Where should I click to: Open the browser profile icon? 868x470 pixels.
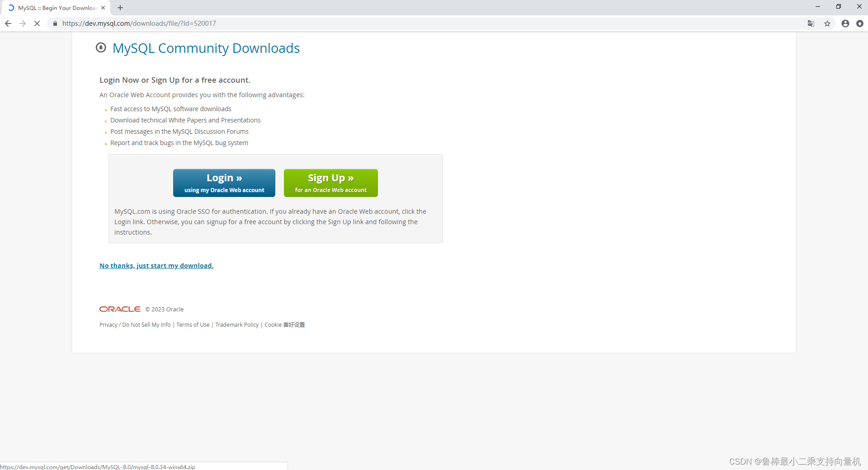coord(845,23)
